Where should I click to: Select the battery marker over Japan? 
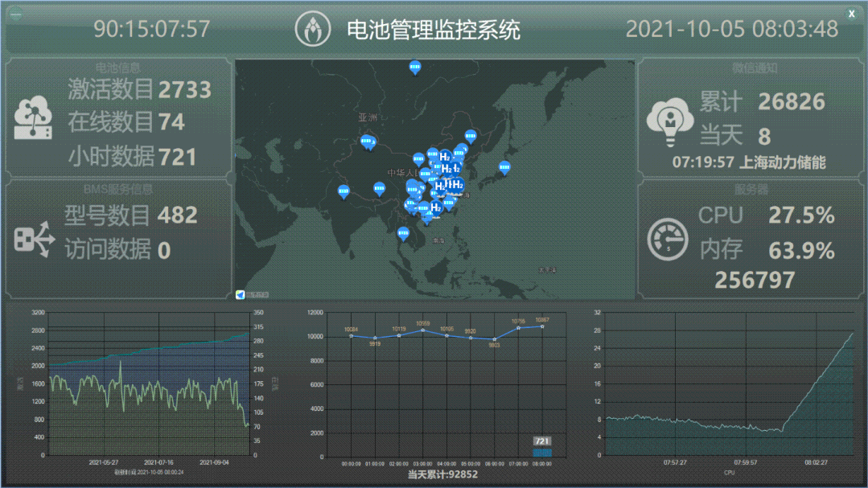click(504, 168)
